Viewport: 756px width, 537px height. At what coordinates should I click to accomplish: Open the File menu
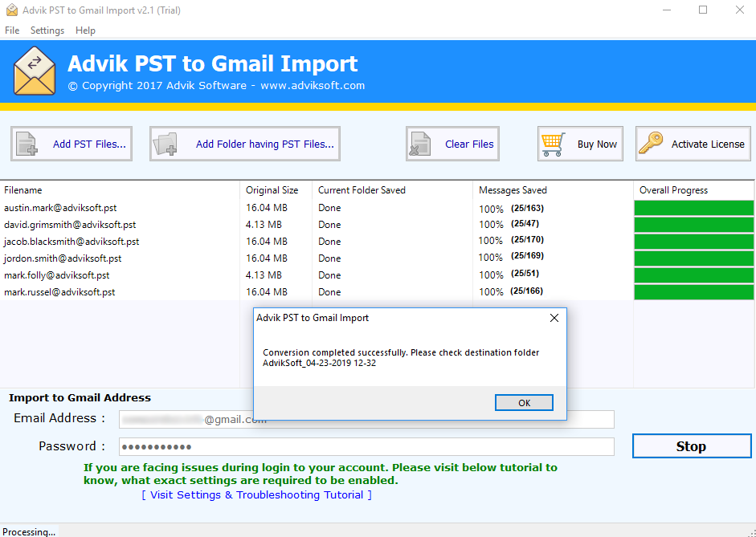point(12,31)
